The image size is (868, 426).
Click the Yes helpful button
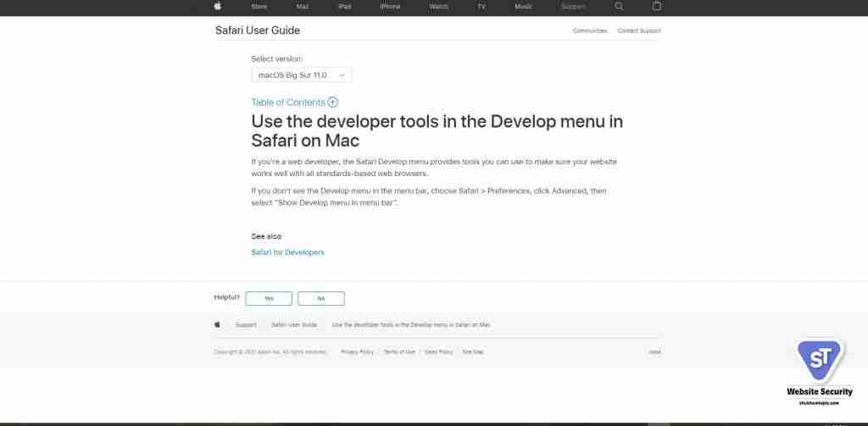pyautogui.click(x=269, y=298)
